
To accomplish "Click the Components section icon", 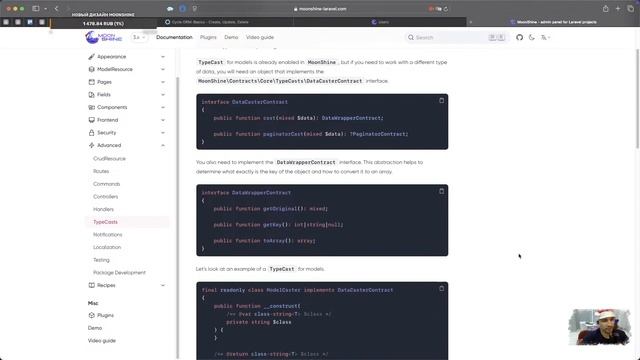I will point(91,107).
